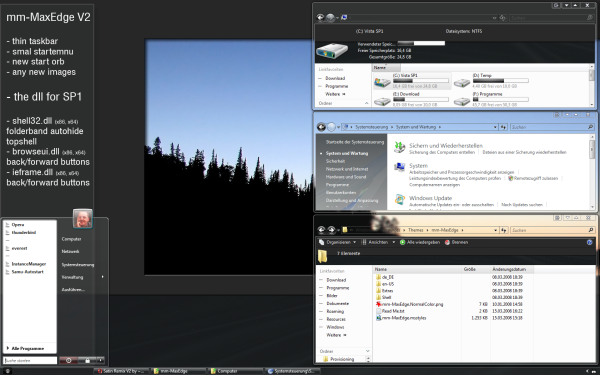The height and width of the screenshot is (375, 600).
Task: Launch Opera from Start menu
Action: pos(18,225)
